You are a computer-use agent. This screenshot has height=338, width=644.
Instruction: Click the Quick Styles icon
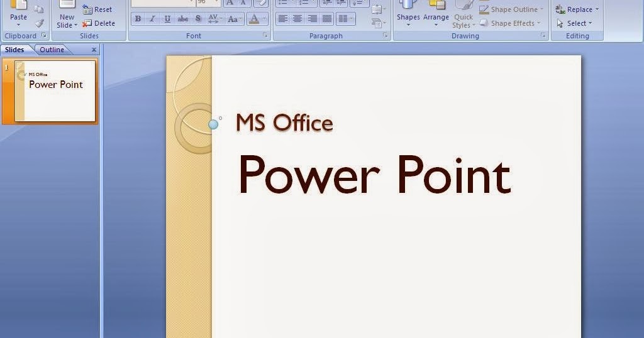[x=465, y=5]
